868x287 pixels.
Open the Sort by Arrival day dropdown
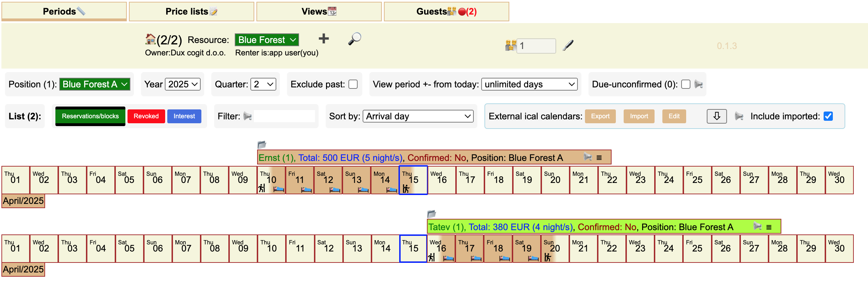418,116
